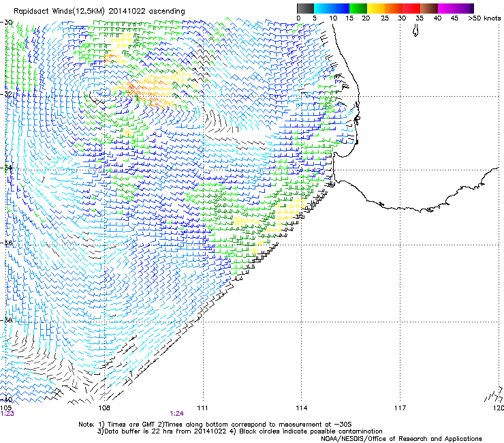Click the dark purple >50 knots legend segment
The image size is (504, 443).
[x=472, y=8]
